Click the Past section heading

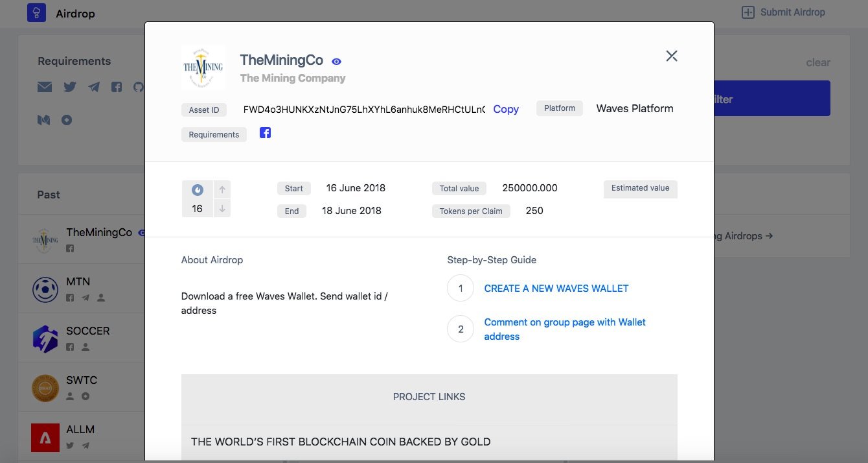coord(49,195)
